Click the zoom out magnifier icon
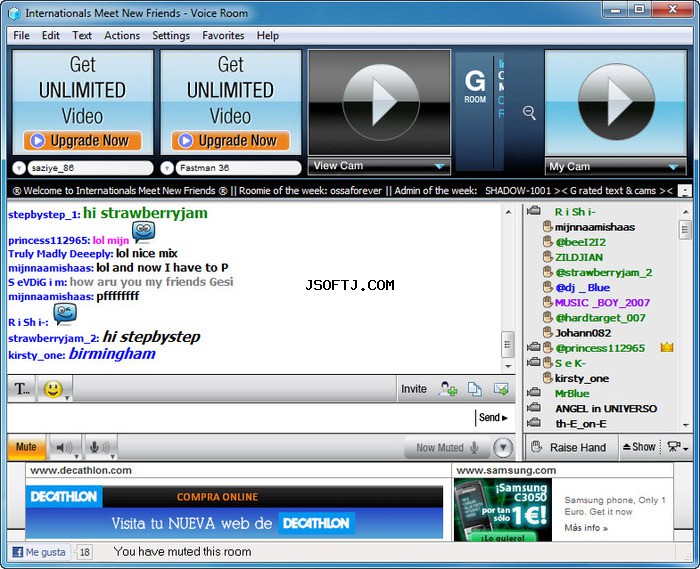The height and width of the screenshot is (569, 700). pyautogui.click(x=529, y=112)
